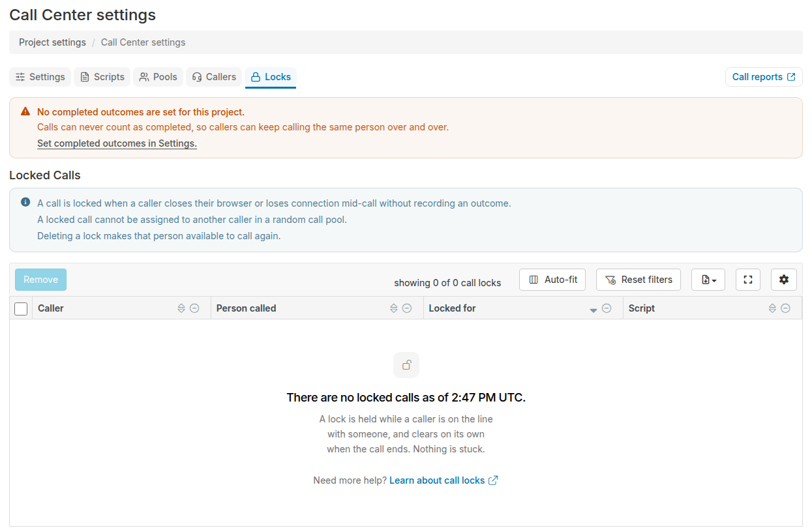Switch to the Scripts tab

(x=102, y=77)
